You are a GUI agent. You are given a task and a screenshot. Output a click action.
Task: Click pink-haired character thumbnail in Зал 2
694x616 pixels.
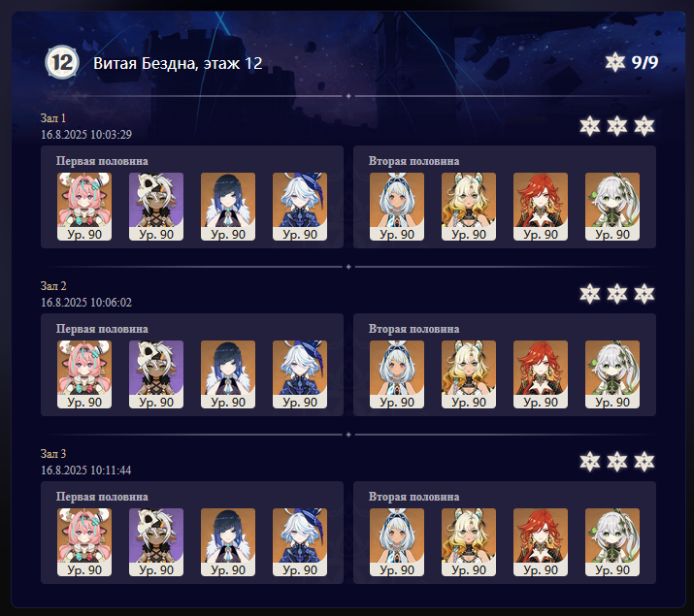point(84,374)
